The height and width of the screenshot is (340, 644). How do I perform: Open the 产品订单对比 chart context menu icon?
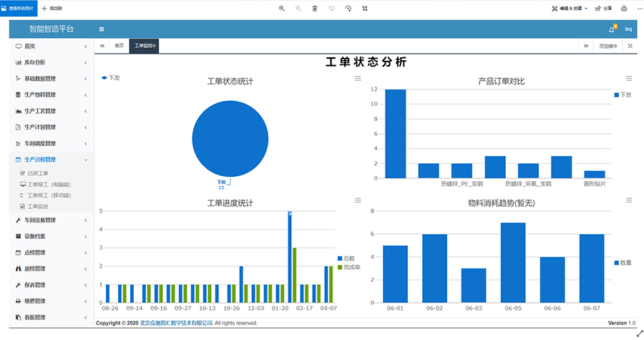(x=629, y=79)
